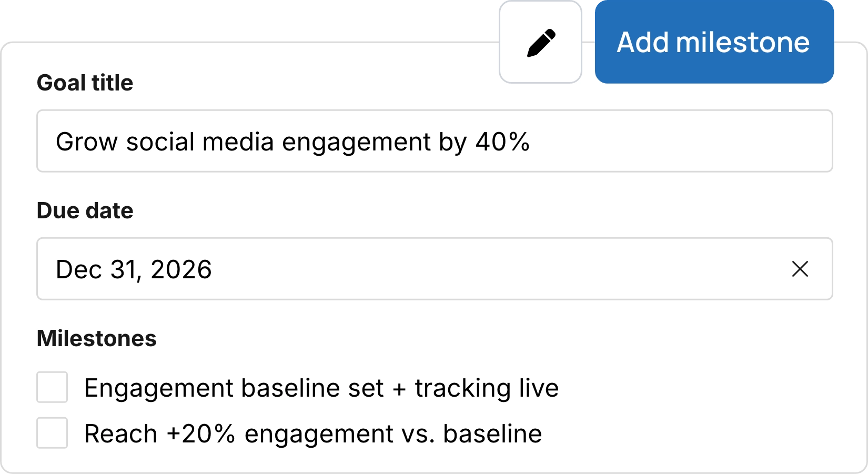Viewport: 868px width, 474px height.
Task: Click the "Grow social media engagement by 40%" text
Action: [x=292, y=142]
